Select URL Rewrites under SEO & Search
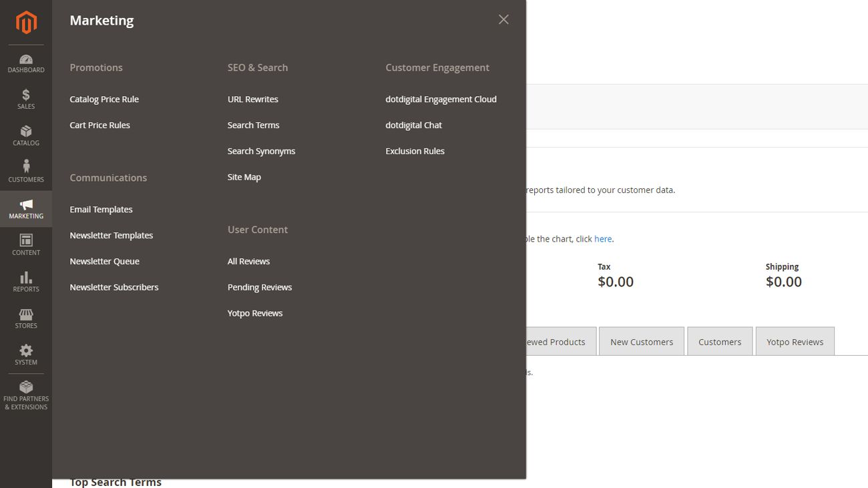This screenshot has height=488, width=868. (x=252, y=99)
